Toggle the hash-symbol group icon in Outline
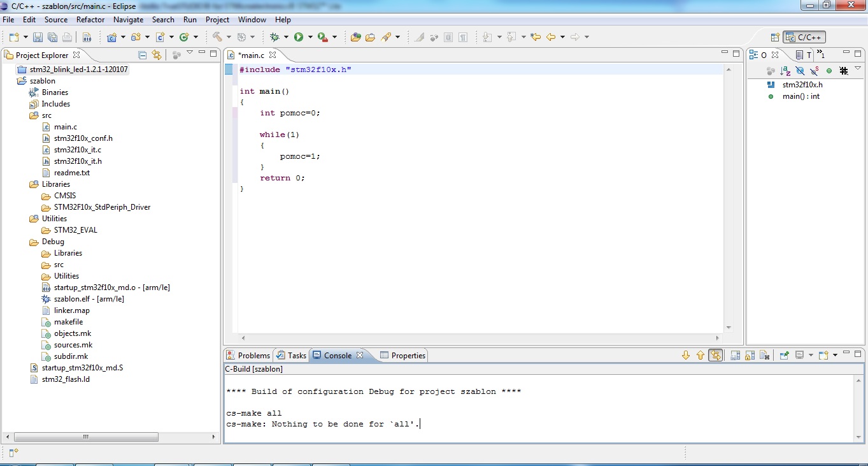The width and height of the screenshot is (868, 466). (x=844, y=71)
